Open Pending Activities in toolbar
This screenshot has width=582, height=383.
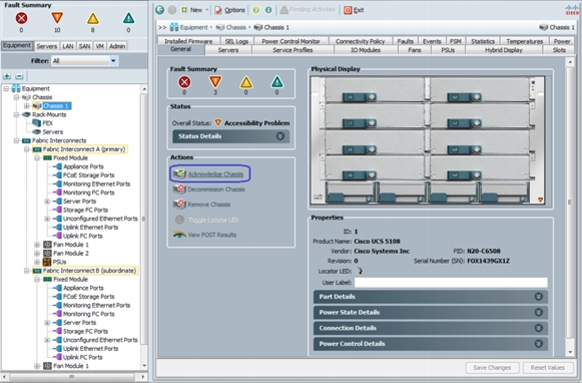coord(308,10)
